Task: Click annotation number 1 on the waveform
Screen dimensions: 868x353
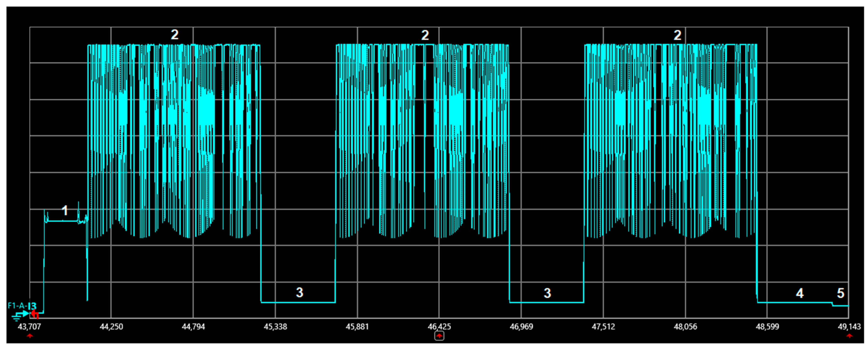Action: [x=65, y=211]
